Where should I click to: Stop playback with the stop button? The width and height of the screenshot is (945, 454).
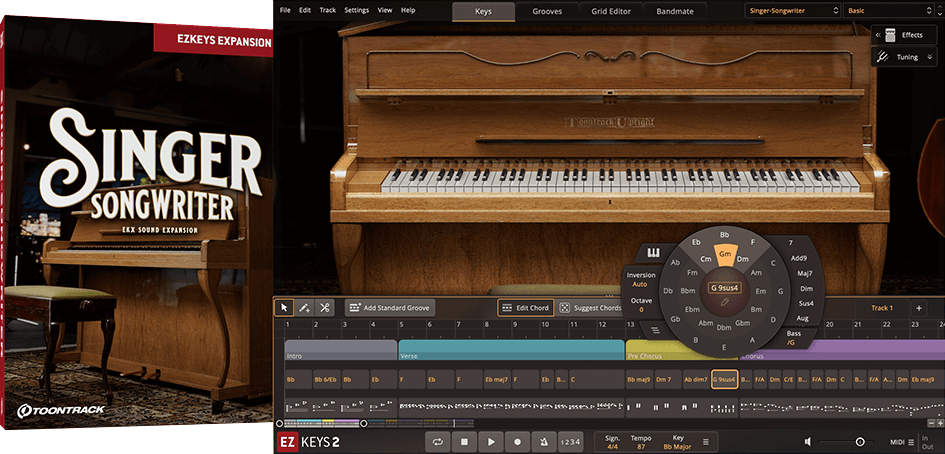[464, 442]
